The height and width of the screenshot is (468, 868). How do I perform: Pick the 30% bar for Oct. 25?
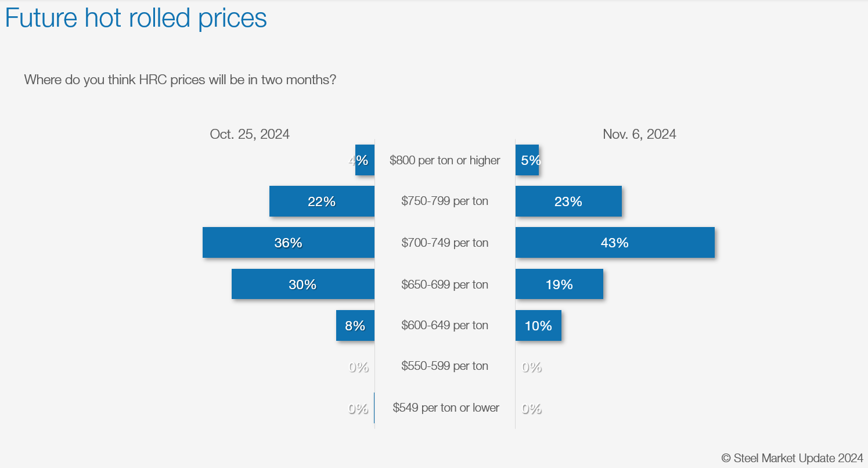point(302,285)
